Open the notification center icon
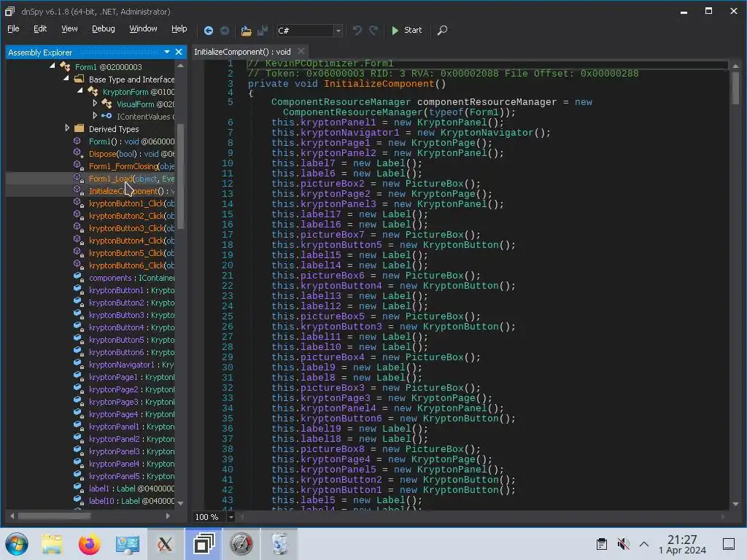The height and width of the screenshot is (560, 747). [x=729, y=544]
